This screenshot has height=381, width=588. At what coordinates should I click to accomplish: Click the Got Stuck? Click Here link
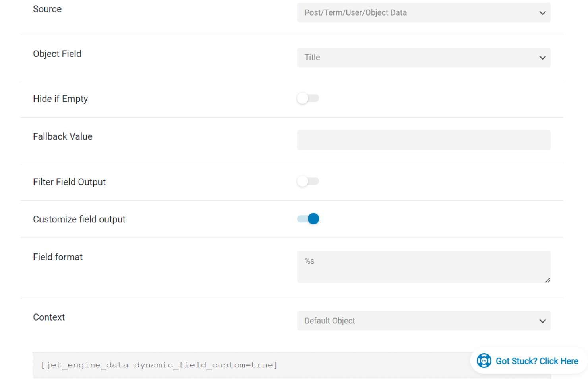pyautogui.click(x=537, y=361)
